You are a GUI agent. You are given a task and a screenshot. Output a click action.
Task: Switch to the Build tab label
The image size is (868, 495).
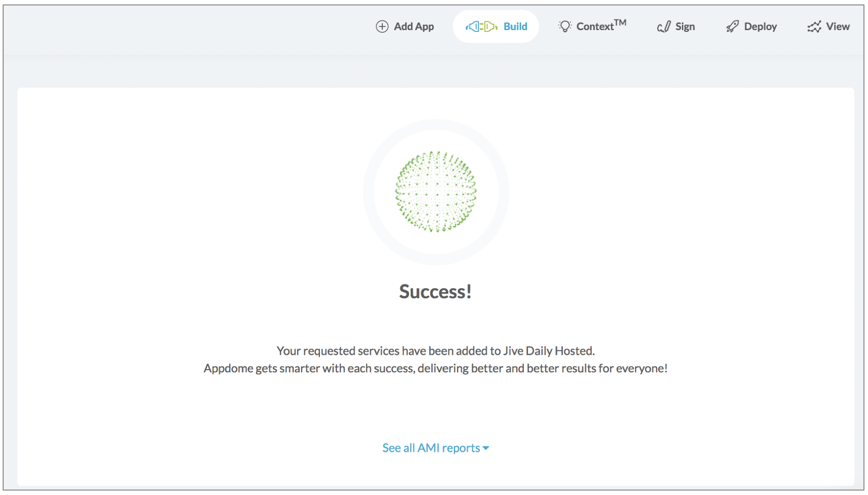515,27
